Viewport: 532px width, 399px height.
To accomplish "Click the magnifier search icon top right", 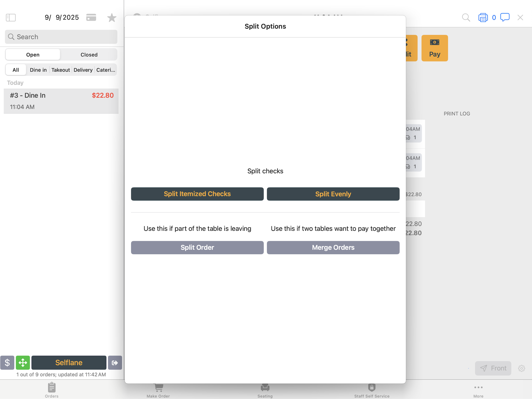I will tap(466, 17).
